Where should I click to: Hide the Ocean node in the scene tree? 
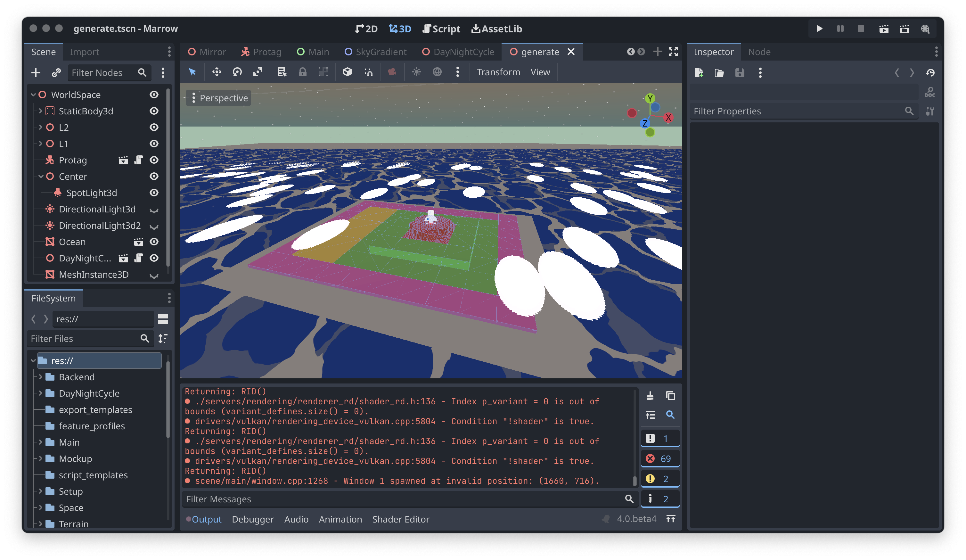[x=154, y=242]
